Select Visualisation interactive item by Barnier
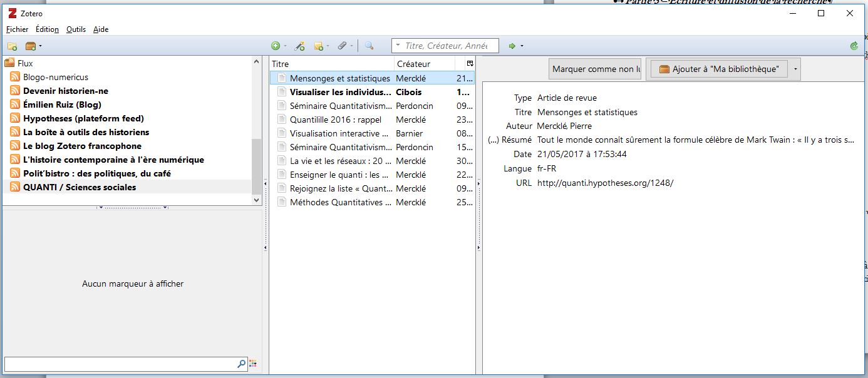The width and height of the screenshot is (868, 378). (x=372, y=133)
